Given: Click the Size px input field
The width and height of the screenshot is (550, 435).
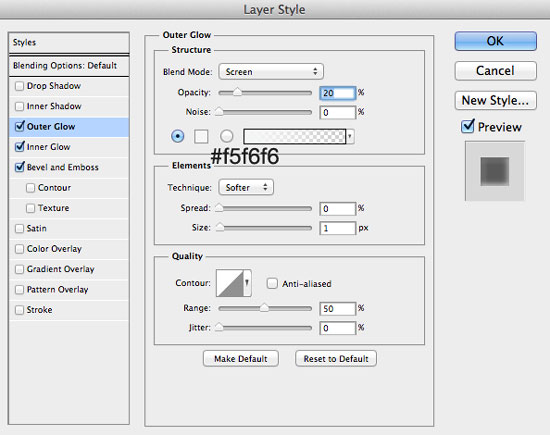Looking at the screenshot, I should click(337, 228).
